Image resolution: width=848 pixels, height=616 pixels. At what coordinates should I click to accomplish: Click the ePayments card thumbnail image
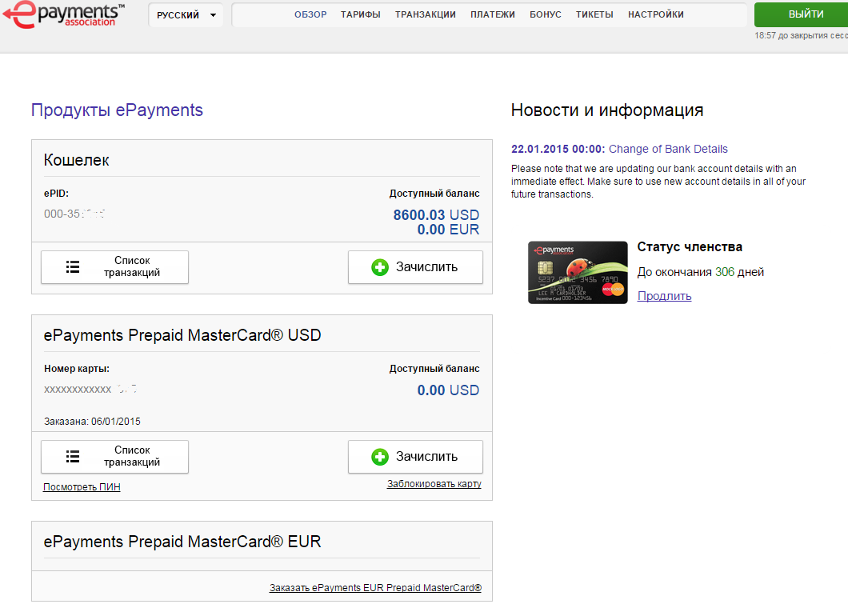[x=578, y=273]
